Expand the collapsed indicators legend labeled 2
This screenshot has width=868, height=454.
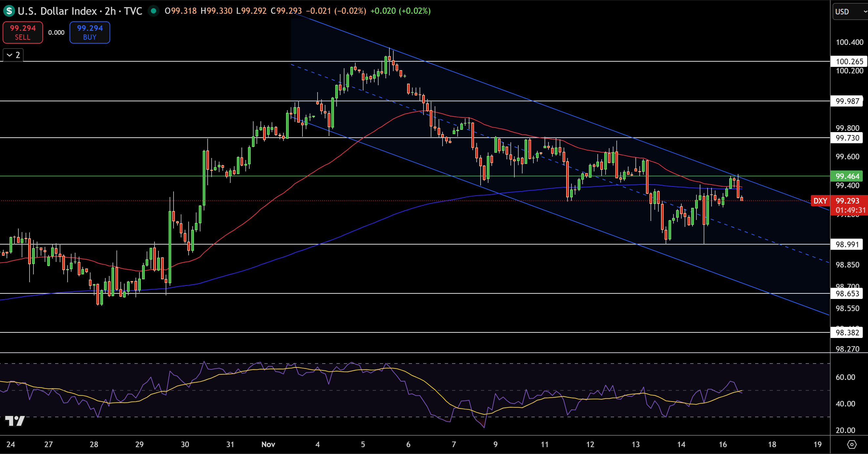point(12,55)
